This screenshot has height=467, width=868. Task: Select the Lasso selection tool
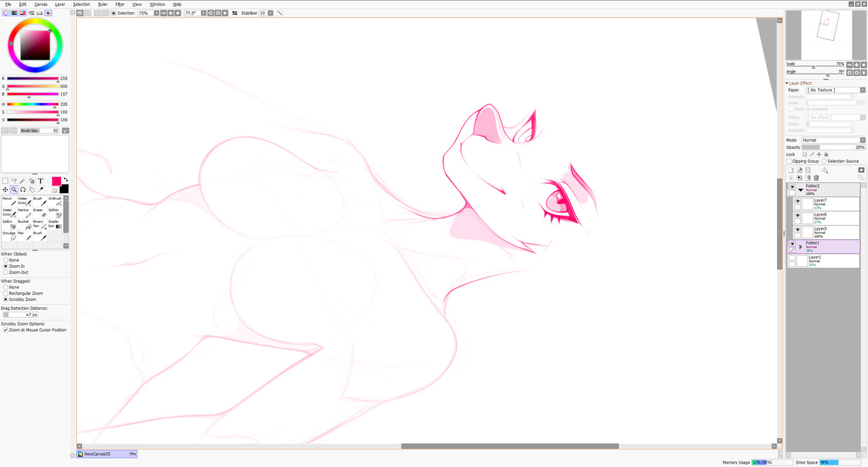14,181
